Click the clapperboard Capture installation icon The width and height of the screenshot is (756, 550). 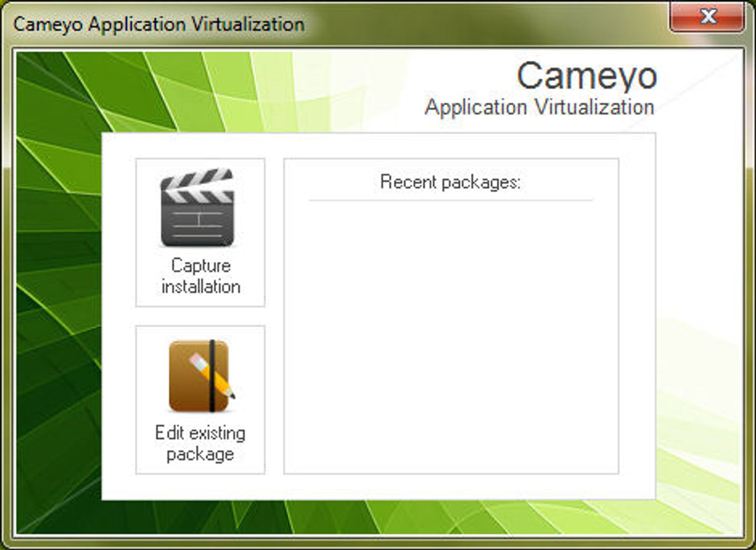tap(197, 207)
